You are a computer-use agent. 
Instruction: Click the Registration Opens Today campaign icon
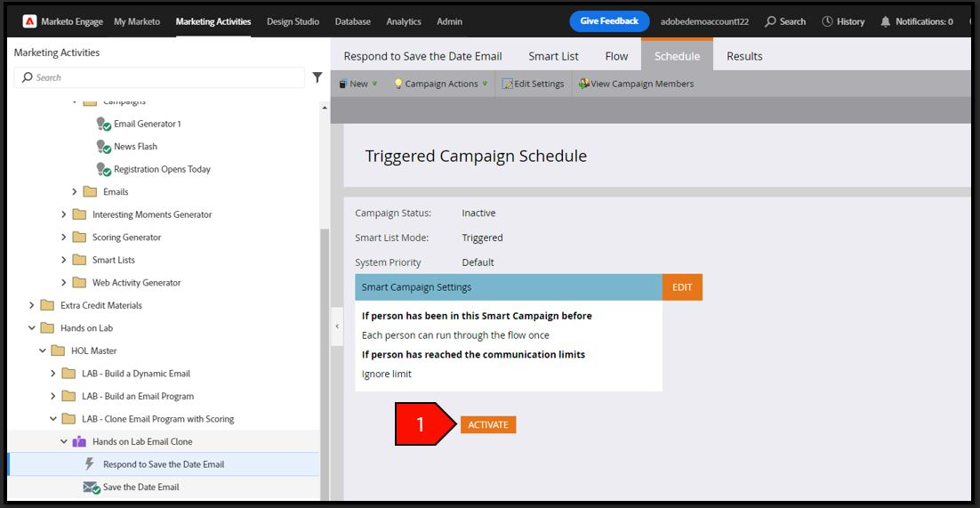tap(103, 169)
